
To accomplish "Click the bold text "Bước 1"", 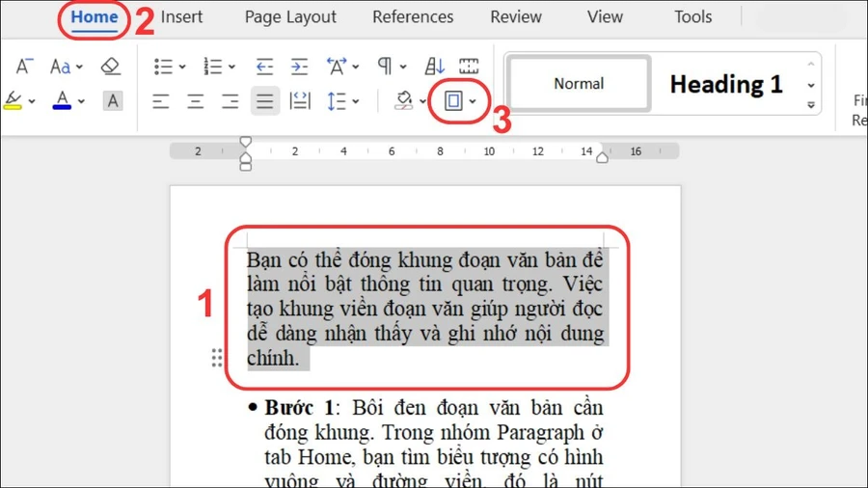I will pyautogui.click(x=299, y=408).
